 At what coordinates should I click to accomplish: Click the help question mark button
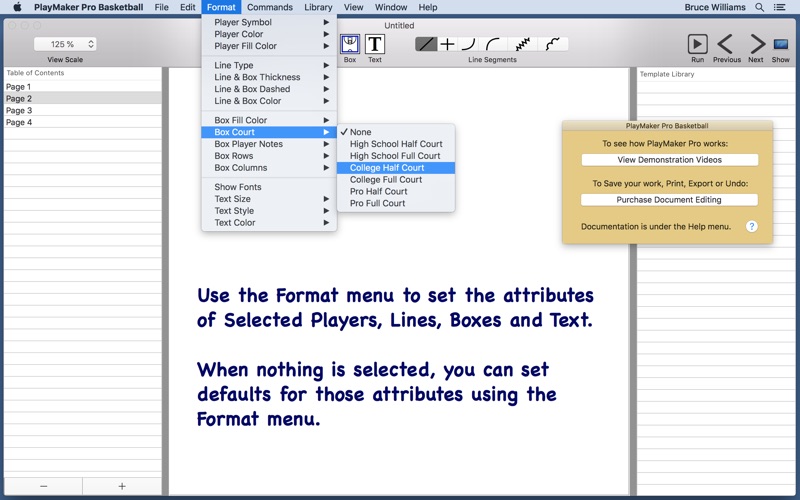click(752, 227)
